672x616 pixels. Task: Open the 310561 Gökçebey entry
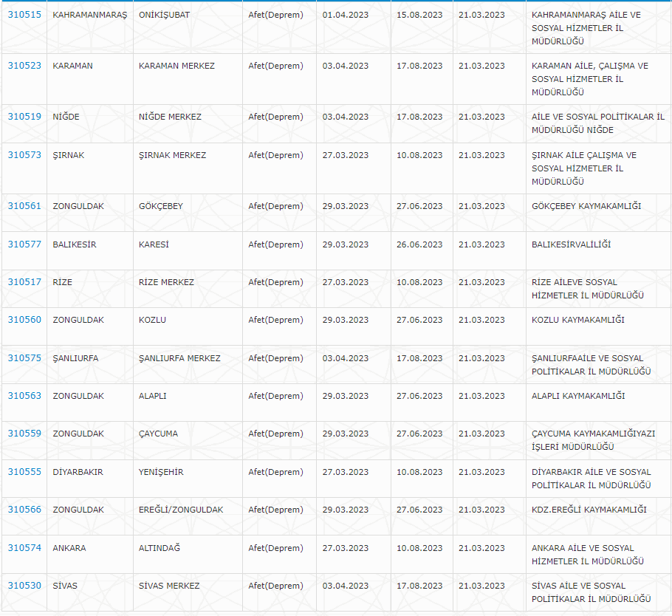24,206
